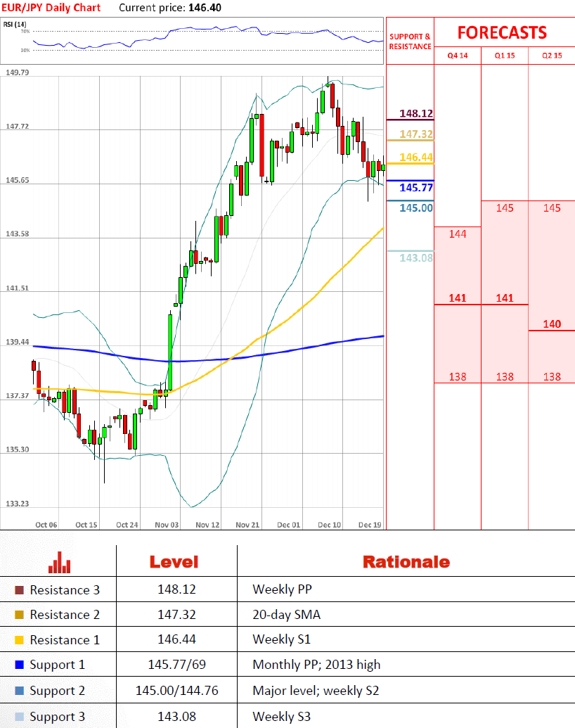Image resolution: width=575 pixels, height=728 pixels.
Task: Click the 145.00 support level label
Action: (x=416, y=207)
